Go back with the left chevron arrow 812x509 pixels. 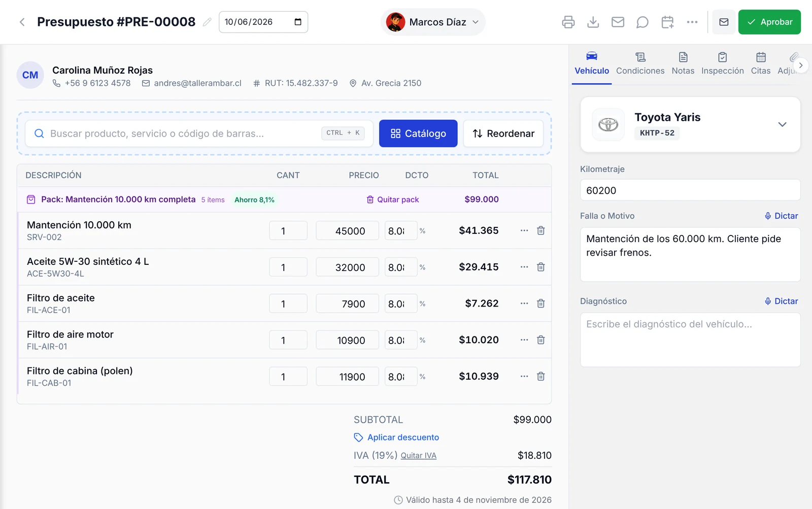coord(22,22)
